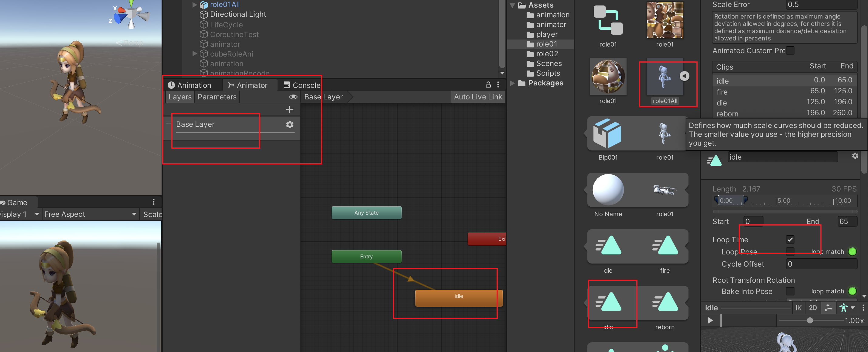Select the fire clip row
This screenshot has width=868, height=352.
(x=784, y=92)
